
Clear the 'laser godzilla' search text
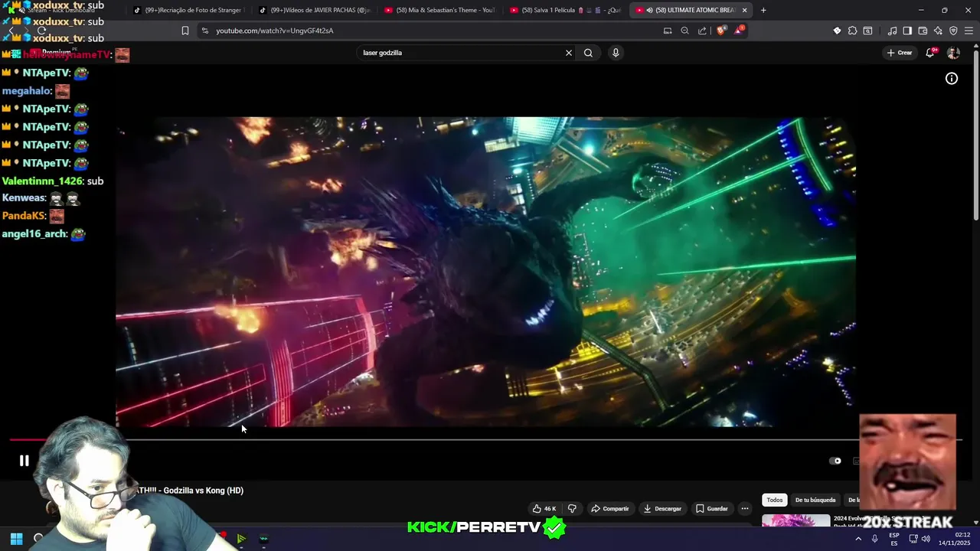[x=568, y=53]
